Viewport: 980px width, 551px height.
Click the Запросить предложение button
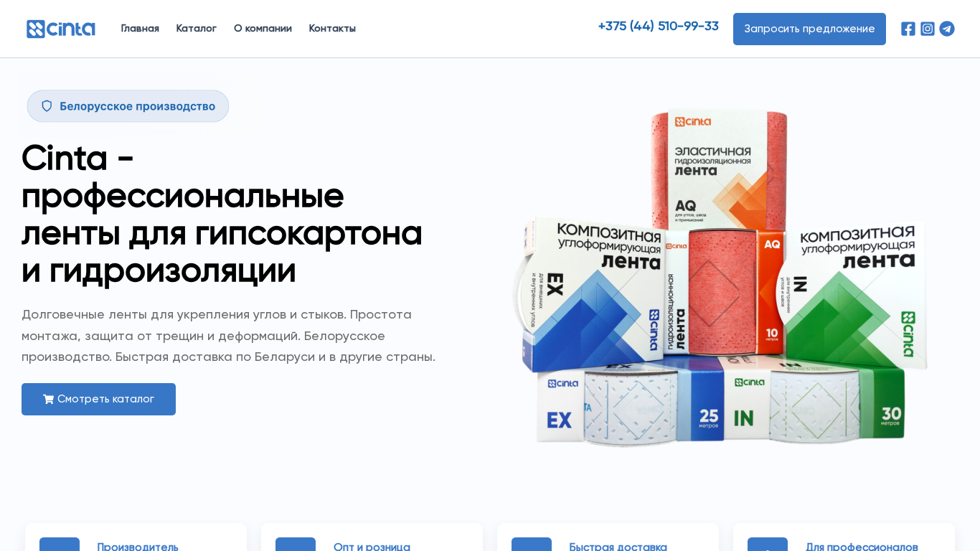809,29
